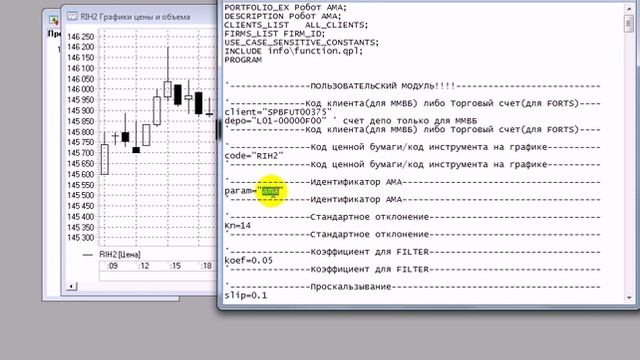Click the 'INCLUDE info\function.qpl;' line
Viewport: 640px width, 360px height.
[x=293, y=51]
